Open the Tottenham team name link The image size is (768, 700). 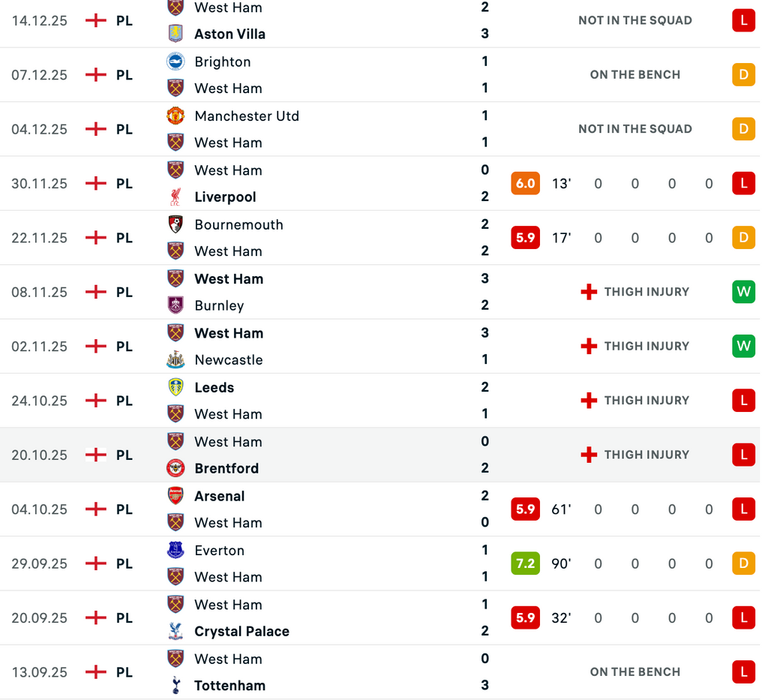click(229, 686)
